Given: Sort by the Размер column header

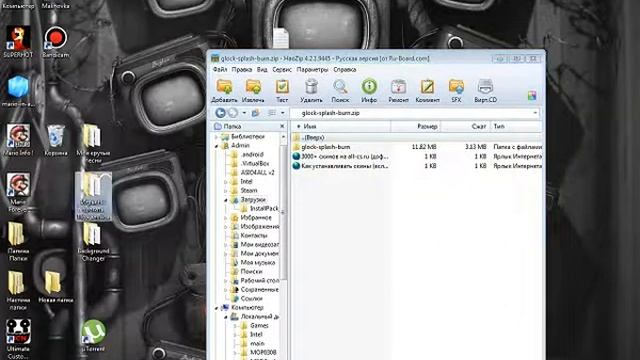Looking at the screenshot, I should 416,127.
